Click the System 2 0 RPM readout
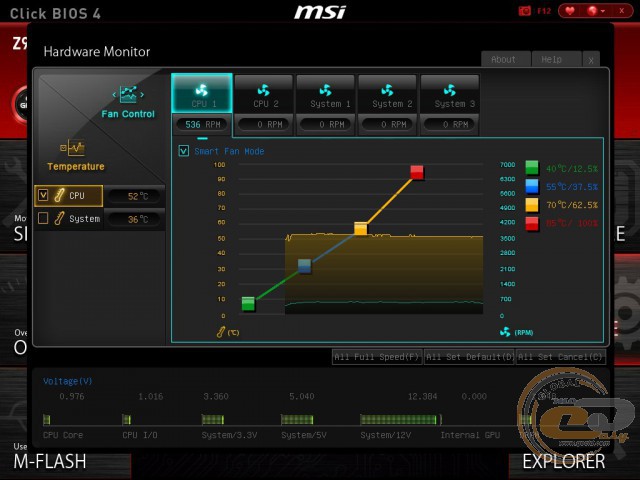 tap(388, 124)
